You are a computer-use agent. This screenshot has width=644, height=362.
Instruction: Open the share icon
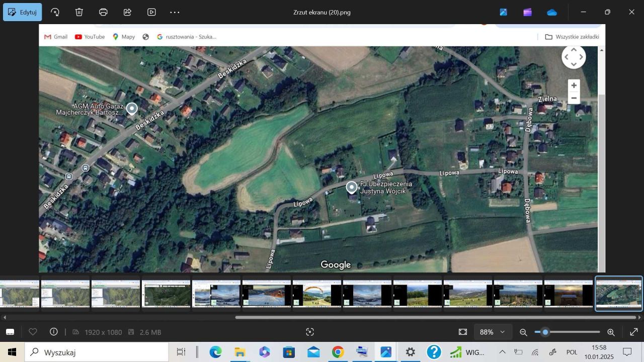coord(128,12)
